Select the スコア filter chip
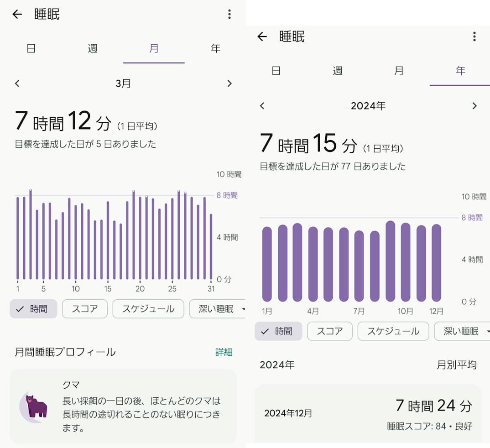 [84, 309]
